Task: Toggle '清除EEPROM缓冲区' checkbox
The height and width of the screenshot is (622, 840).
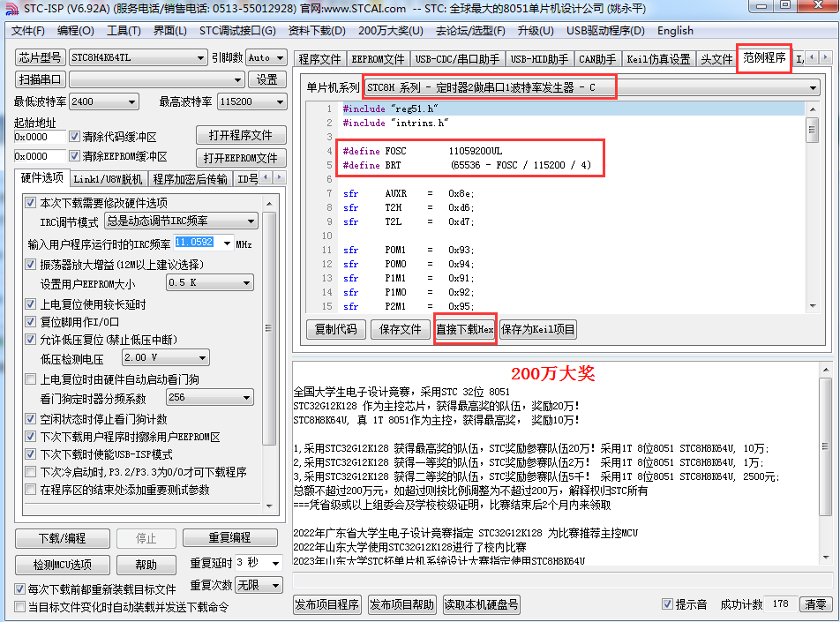Action: pyautogui.click(x=74, y=156)
